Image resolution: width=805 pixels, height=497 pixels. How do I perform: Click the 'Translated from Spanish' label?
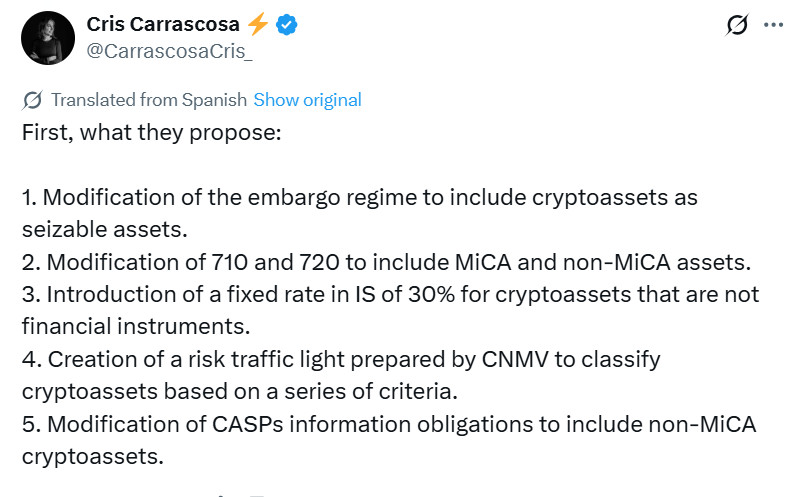pyautogui.click(x=149, y=100)
